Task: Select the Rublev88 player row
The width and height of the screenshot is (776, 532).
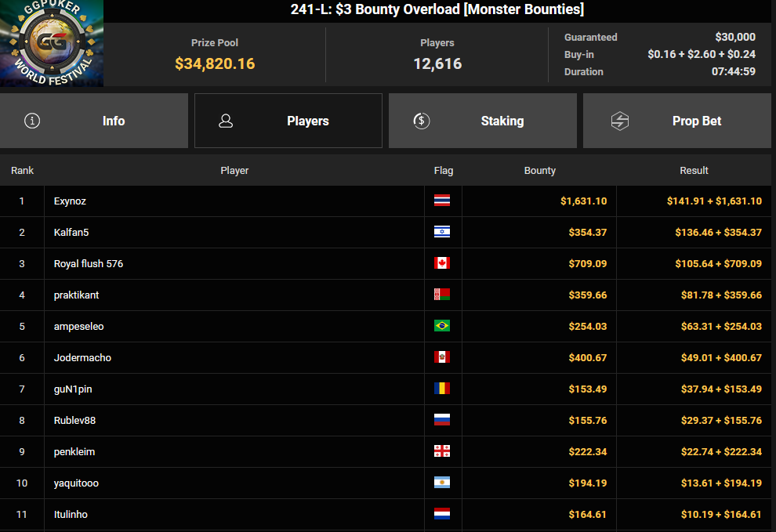Action: coord(386,420)
